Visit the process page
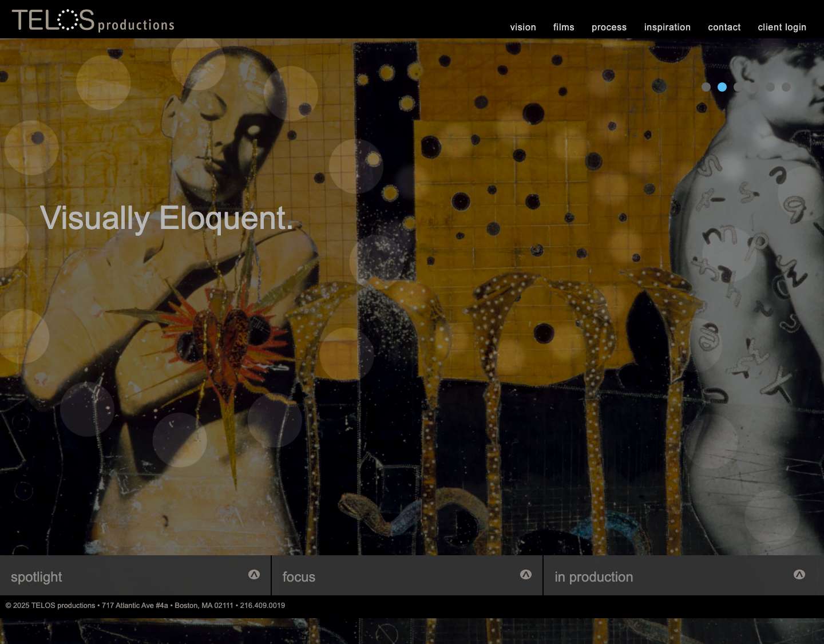 [609, 27]
